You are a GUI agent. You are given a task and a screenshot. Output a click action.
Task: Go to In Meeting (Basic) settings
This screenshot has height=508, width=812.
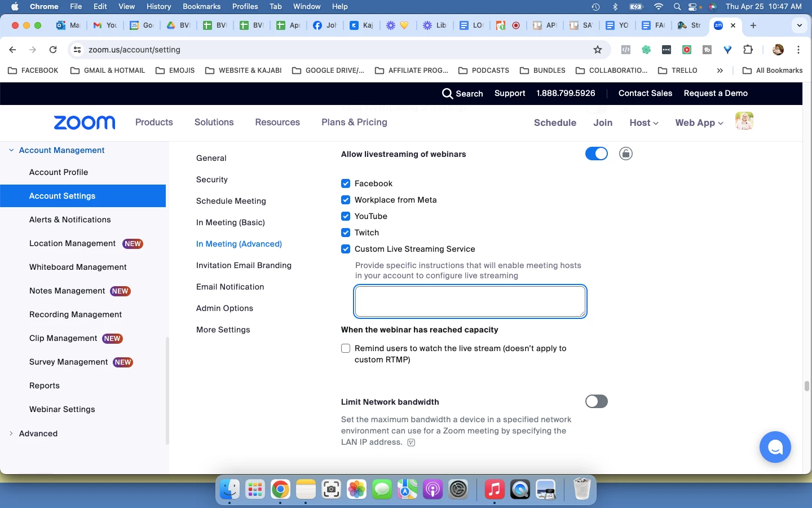(x=231, y=222)
